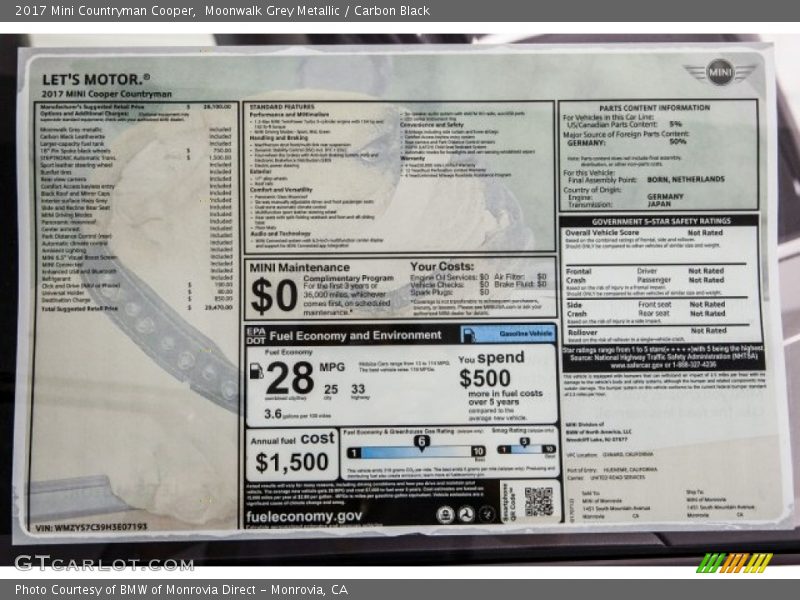Click the '2017 MINI Cooper Countryman' subtitle
This screenshot has width=800, height=600.
point(107,94)
